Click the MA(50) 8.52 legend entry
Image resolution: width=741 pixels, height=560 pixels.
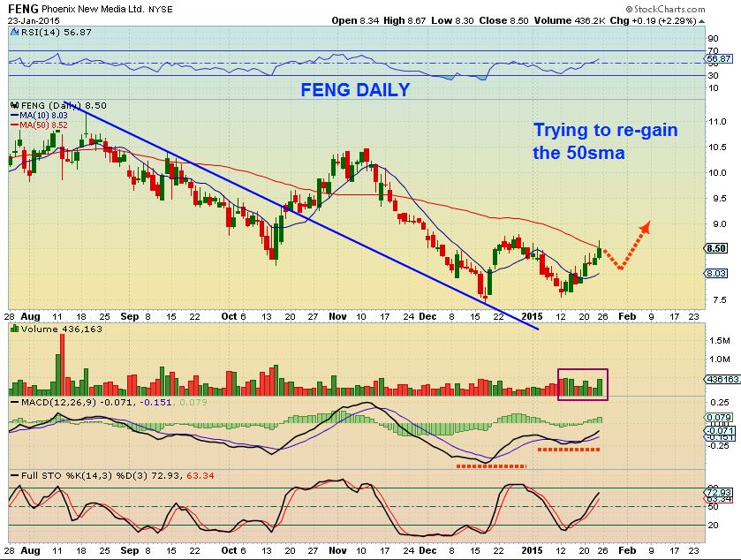coord(43,125)
